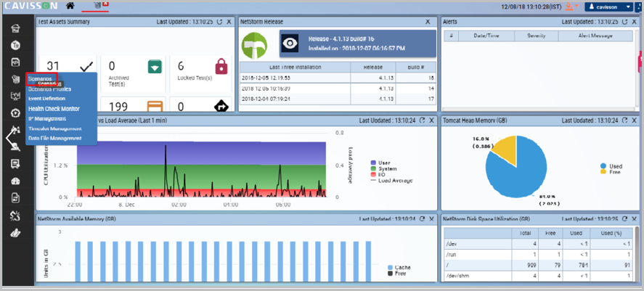Screen dimensions: 644x291
Task: Click the Disk Space panel vertical scrollbar
Action: coord(638,253)
